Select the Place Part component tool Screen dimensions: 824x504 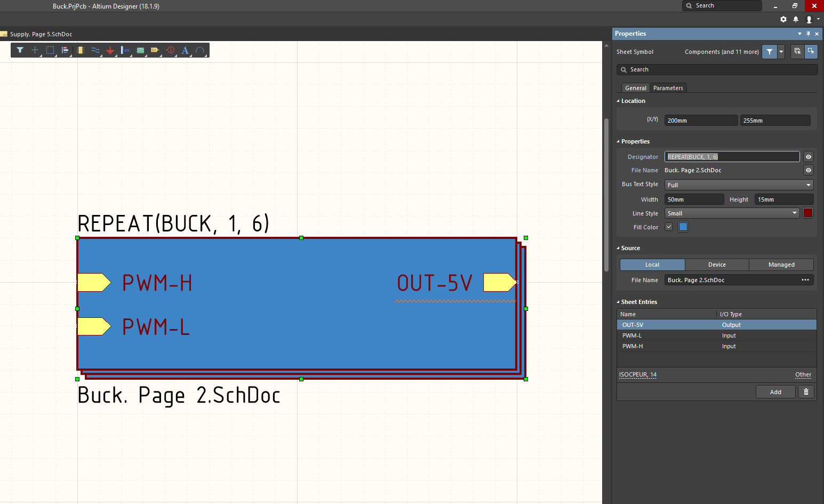point(80,50)
